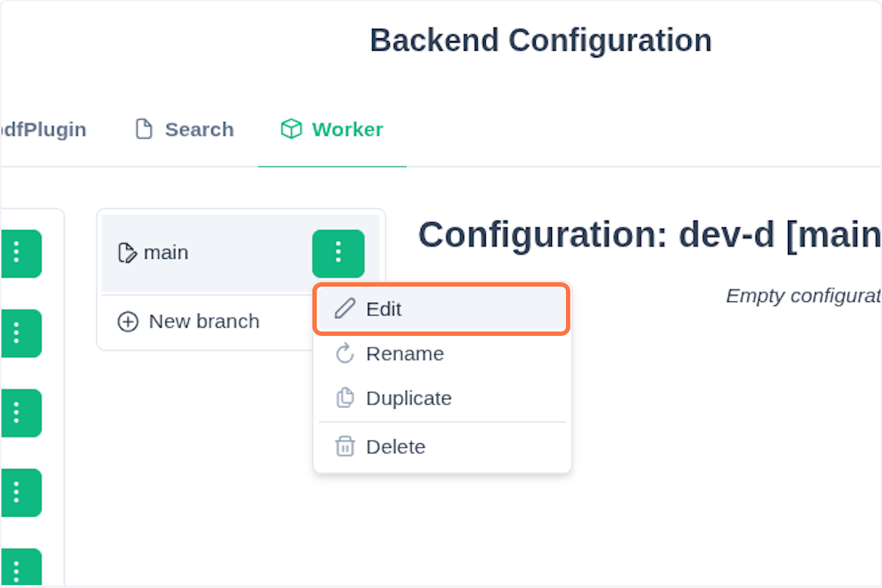This screenshot has width=882, height=588.
Task: Click the pencil icon beside Edit
Action: point(344,309)
